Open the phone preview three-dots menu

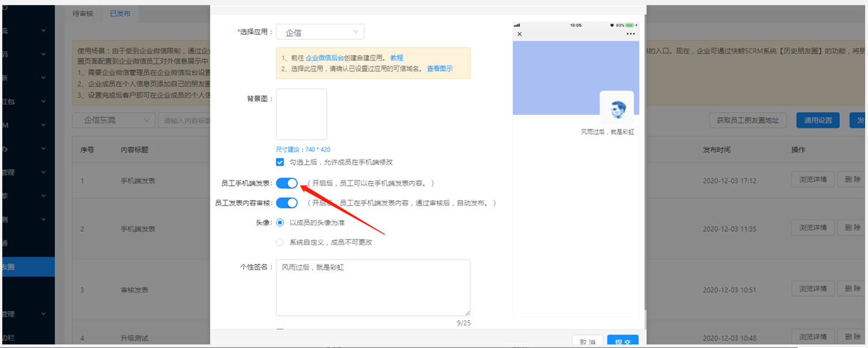click(x=630, y=34)
